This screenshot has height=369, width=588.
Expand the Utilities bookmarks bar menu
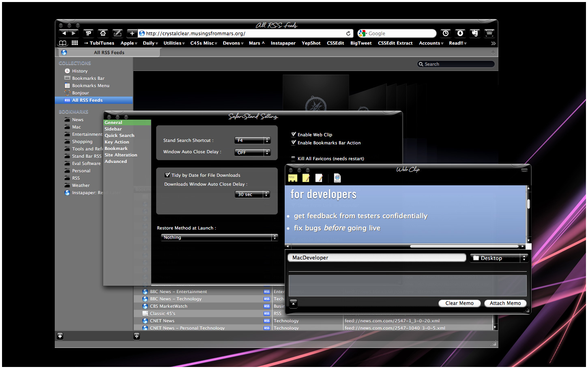pos(174,43)
